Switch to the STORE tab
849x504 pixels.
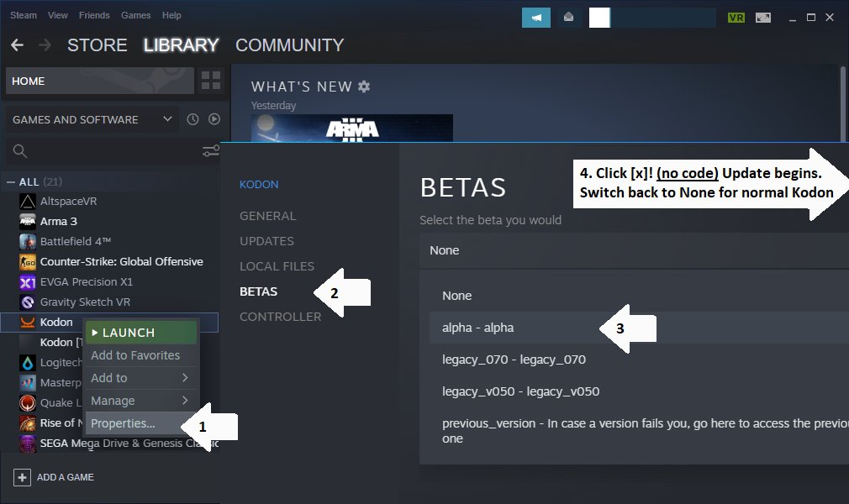98,45
